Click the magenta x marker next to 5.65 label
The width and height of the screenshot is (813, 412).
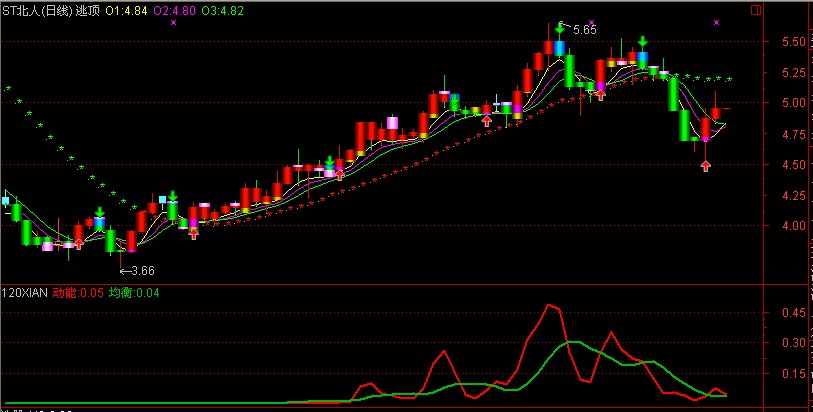coord(592,21)
